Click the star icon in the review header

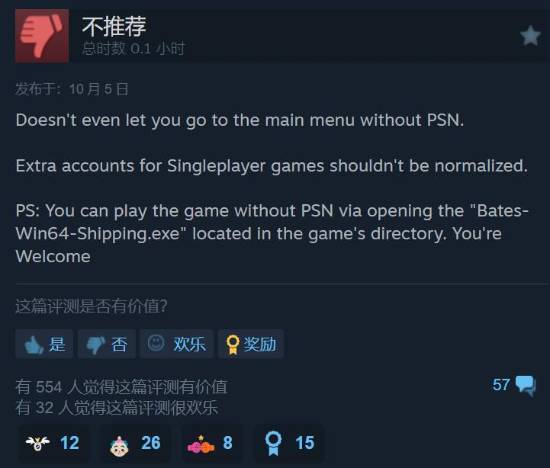click(530, 36)
